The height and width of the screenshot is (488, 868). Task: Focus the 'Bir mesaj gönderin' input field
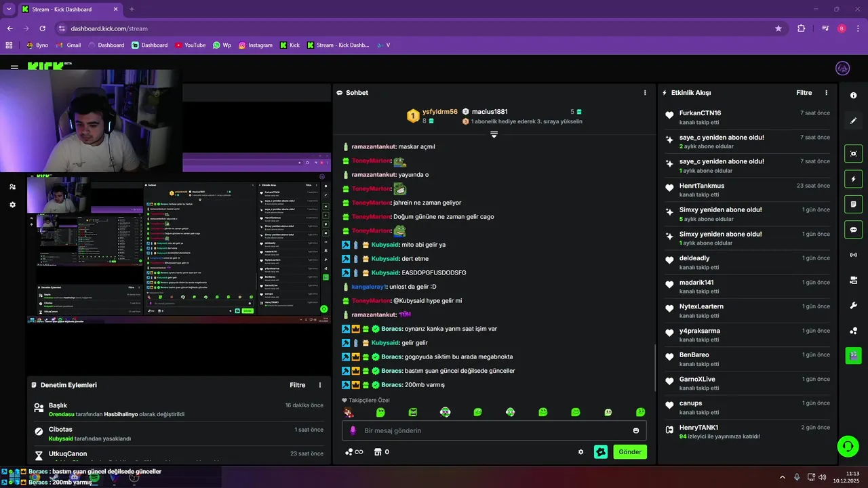pyautogui.click(x=494, y=430)
